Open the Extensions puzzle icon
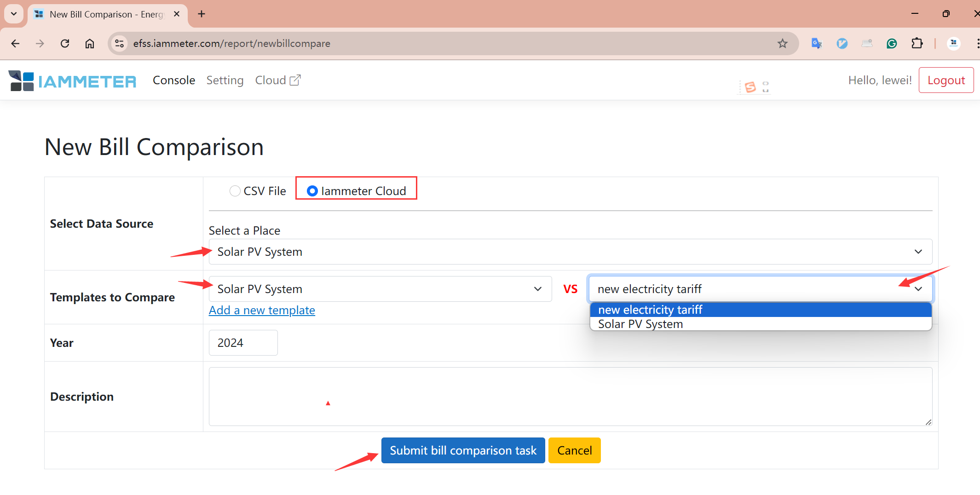 tap(917, 43)
